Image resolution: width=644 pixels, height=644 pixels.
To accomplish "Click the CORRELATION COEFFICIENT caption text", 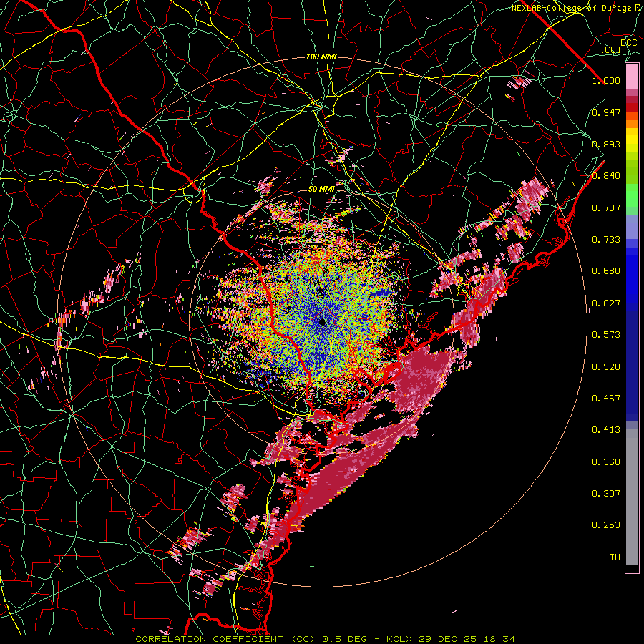I will (209, 639).
